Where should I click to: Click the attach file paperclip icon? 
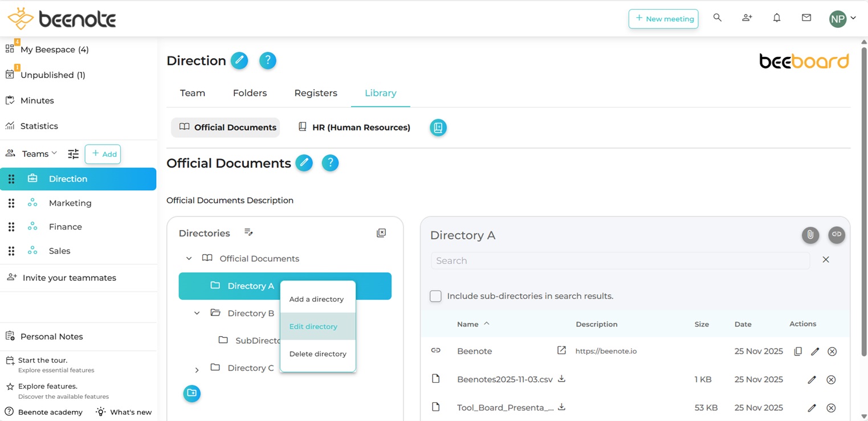point(810,235)
